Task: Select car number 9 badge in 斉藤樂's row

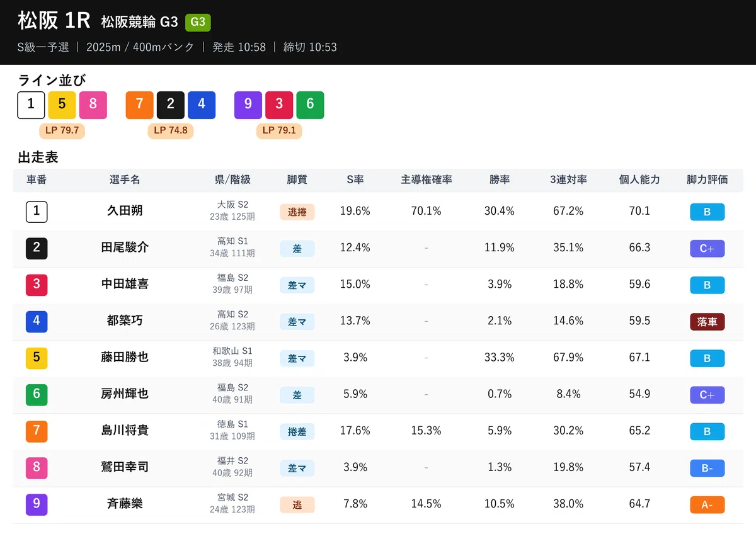Action: (x=37, y=504)
